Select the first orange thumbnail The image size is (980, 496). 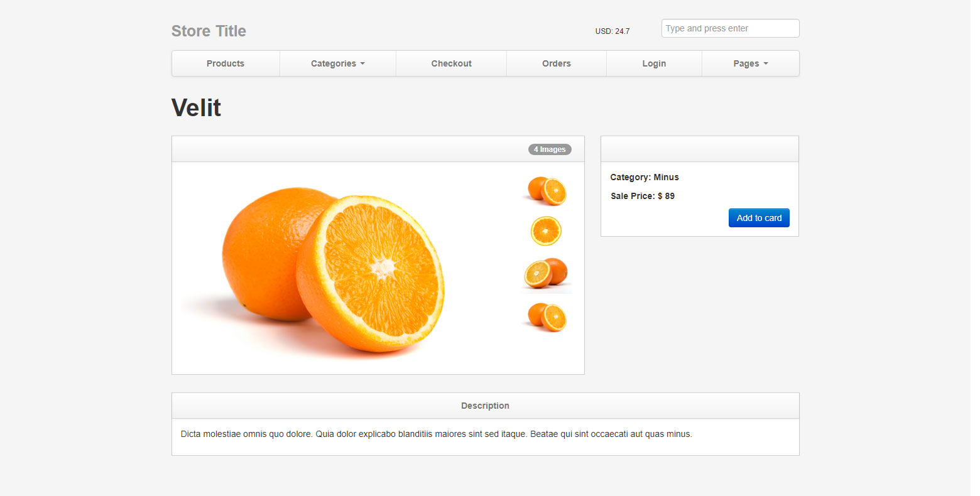[547, 190]
